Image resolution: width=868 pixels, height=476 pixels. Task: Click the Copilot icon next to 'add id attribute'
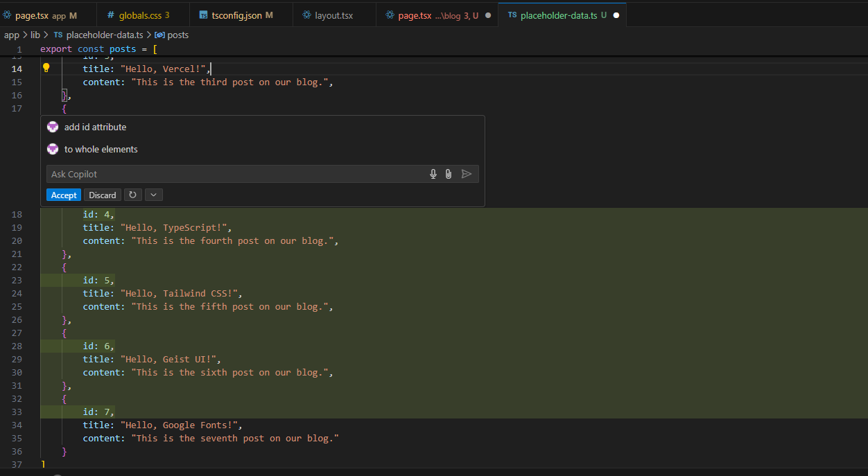click(x=53, y=127)
